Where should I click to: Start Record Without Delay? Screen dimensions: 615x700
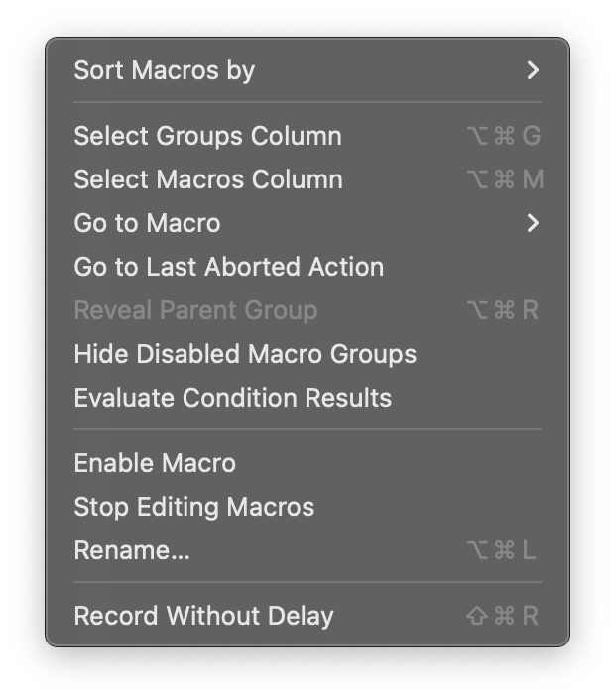203,616
